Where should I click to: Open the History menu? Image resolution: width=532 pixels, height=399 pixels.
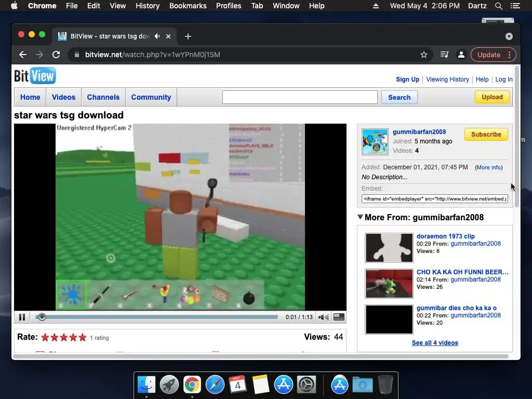coord(148,6)
